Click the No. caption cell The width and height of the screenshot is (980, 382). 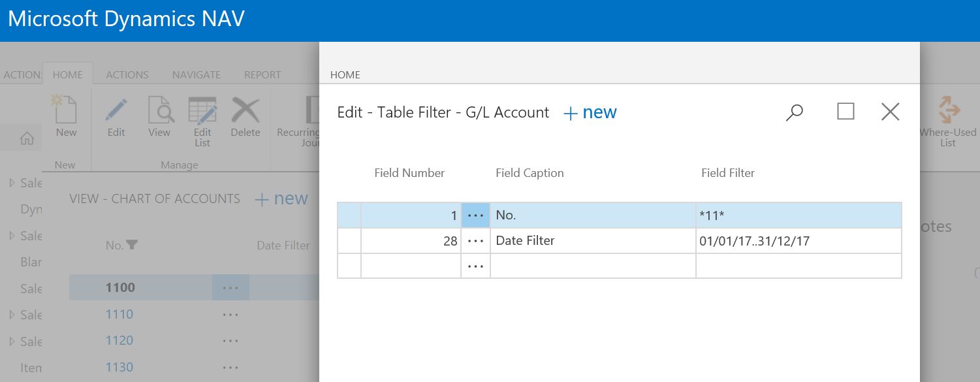click(x=593, y=215)
